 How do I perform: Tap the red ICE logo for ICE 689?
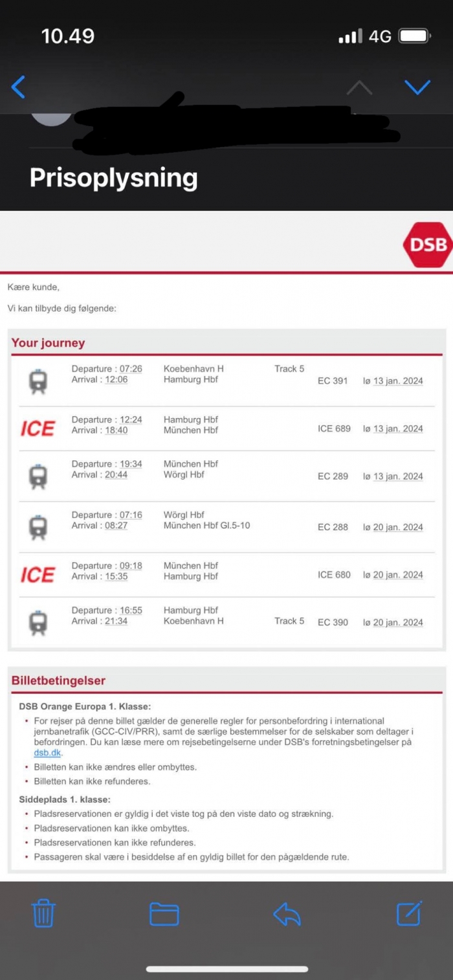click(x=38, y=429)
